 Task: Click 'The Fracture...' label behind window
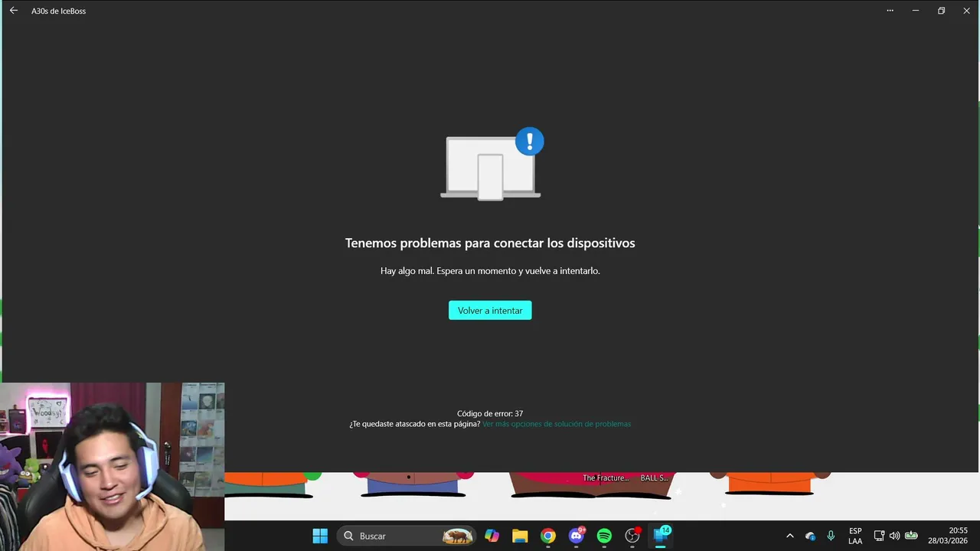606,478
